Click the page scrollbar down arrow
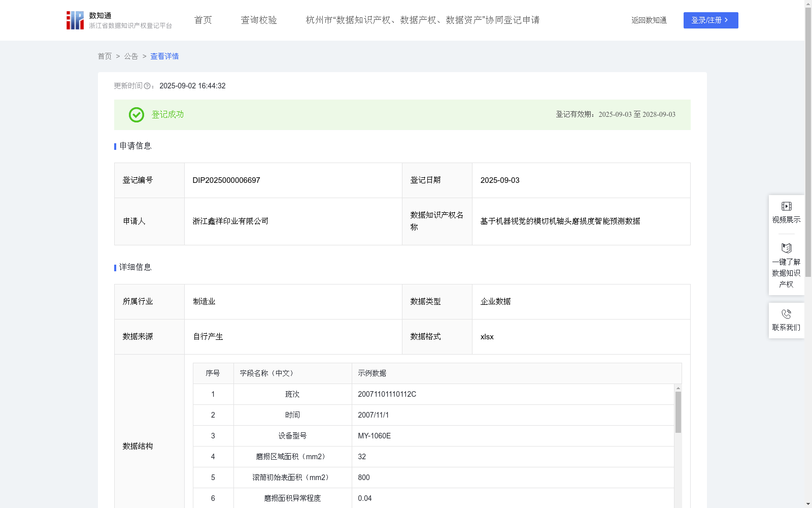Screen dimensions: 812x508 pyautogui.click(x=808, y=504)
